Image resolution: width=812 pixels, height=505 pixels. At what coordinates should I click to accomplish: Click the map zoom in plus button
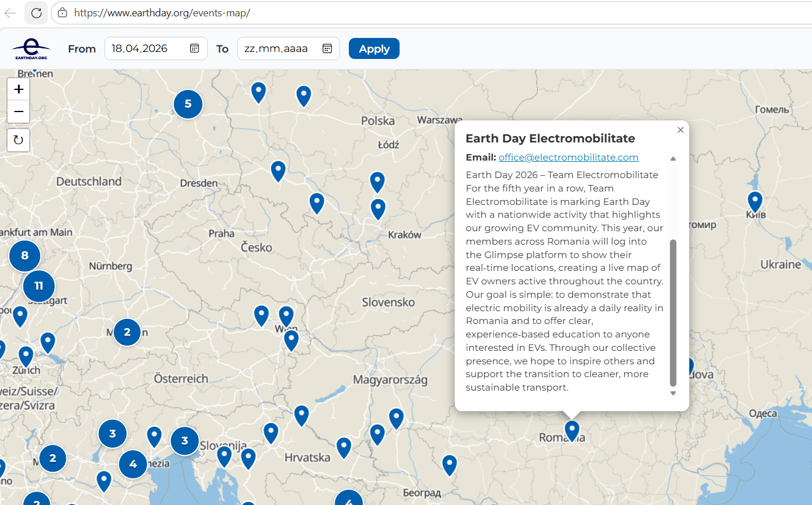(19, 89)
